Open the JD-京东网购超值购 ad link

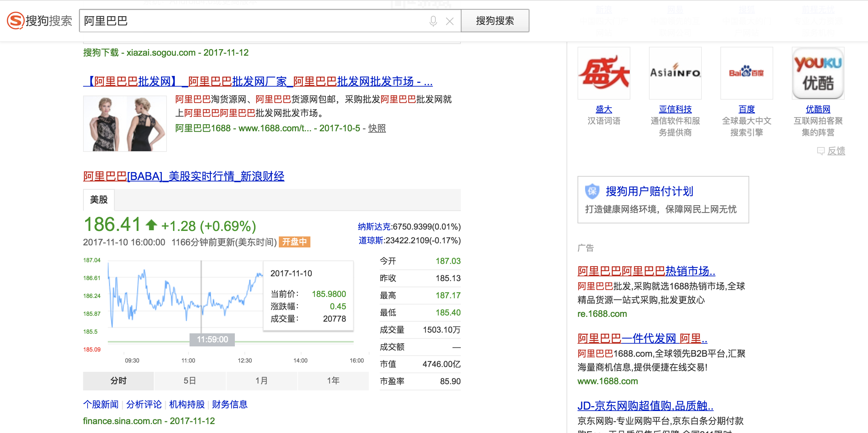coord(646,406)
